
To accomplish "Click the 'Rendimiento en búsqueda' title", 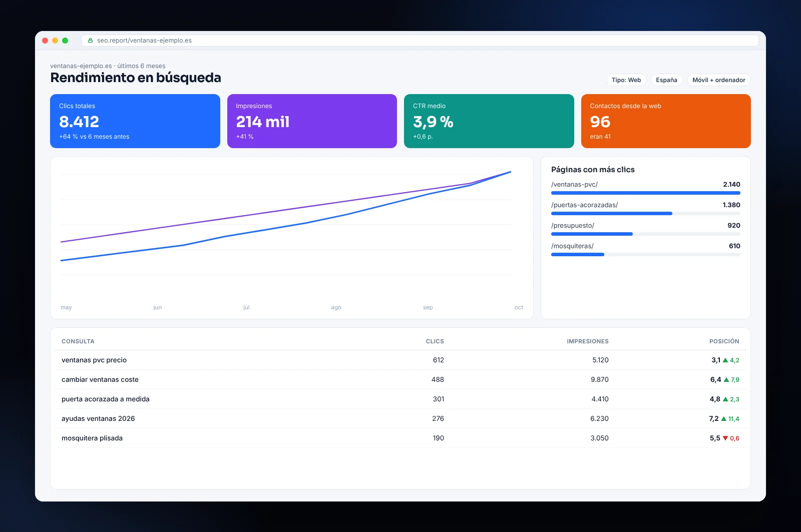I will (x=136, y=78).
